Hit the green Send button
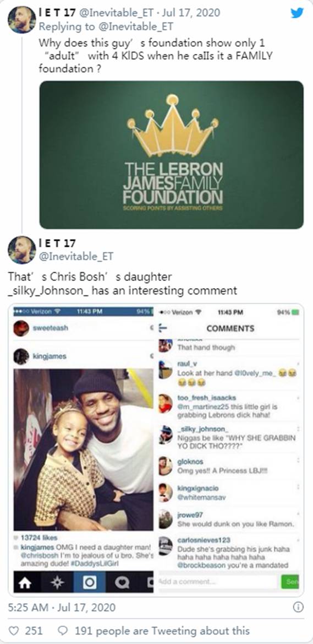The height and width of the screenshot is (644, 313). (290, 582)
